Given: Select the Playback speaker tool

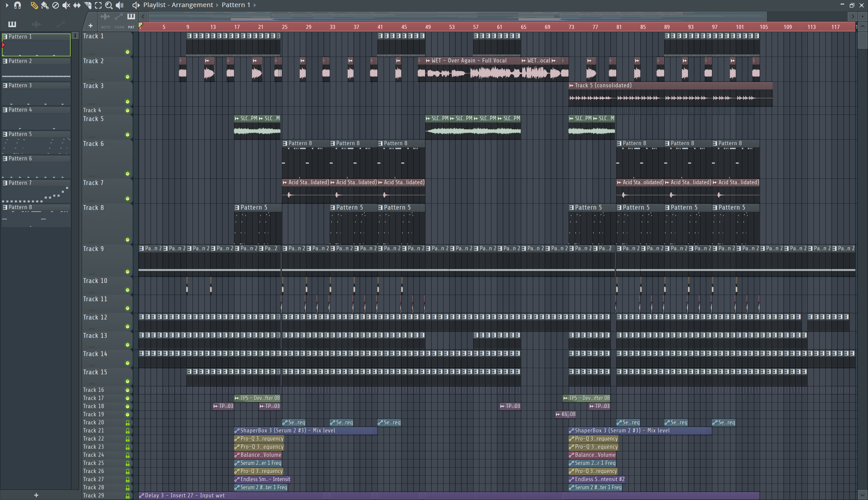Looking at the screenshot, I should 120,5.
